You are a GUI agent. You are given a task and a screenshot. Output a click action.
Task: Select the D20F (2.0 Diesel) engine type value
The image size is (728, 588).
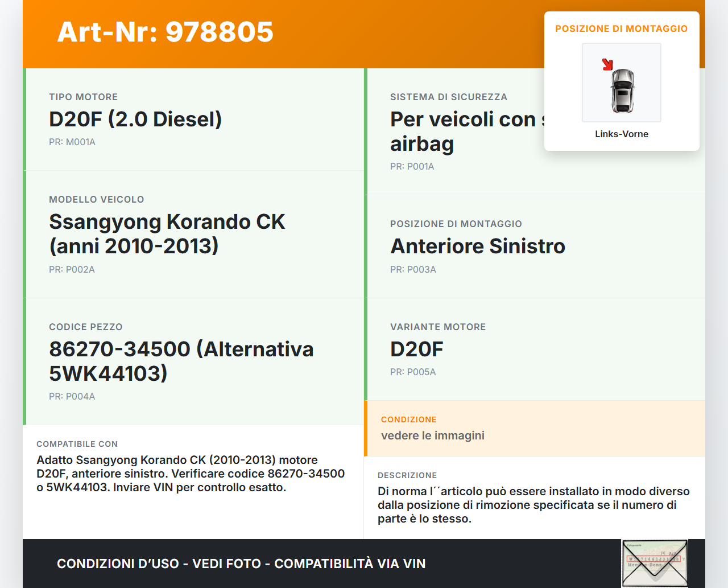(135, 120)
